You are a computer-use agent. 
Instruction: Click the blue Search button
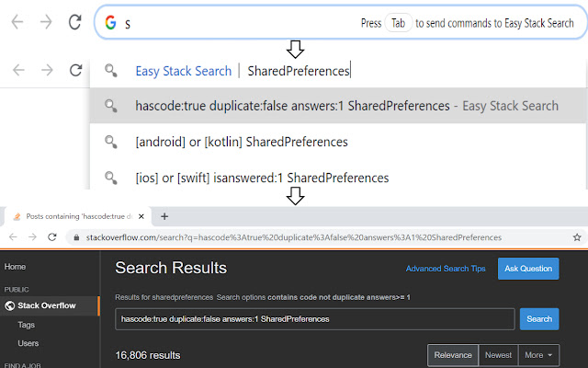pos(538,318)
